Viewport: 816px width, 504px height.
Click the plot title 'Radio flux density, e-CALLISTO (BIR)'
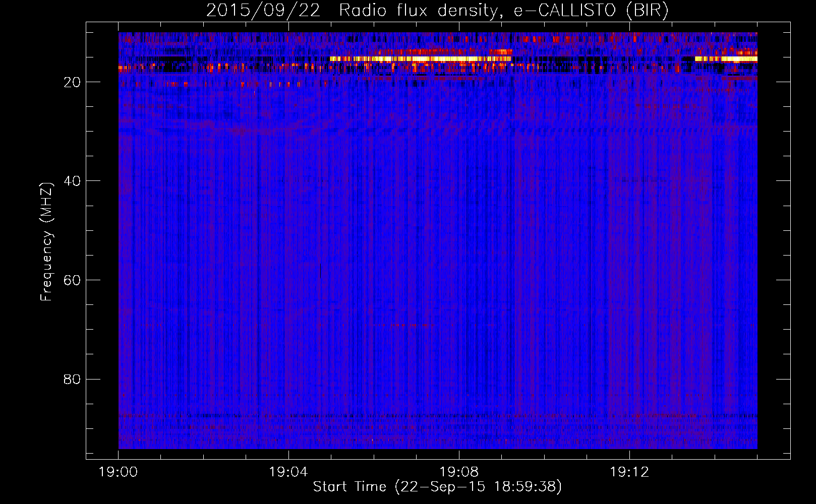[503, 11]
